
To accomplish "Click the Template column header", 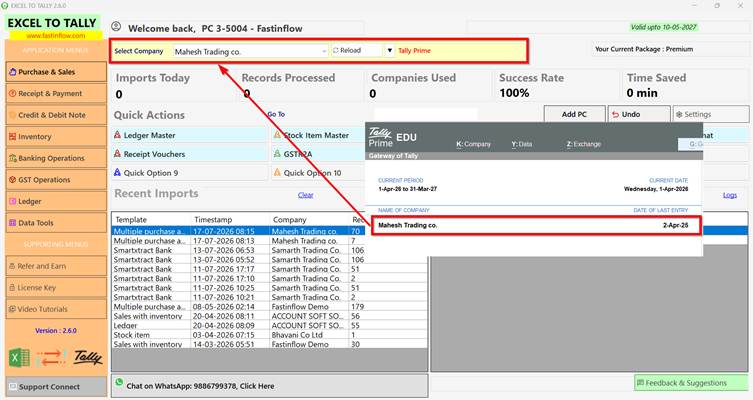I will pyautogui.click(x=151, y=219).
